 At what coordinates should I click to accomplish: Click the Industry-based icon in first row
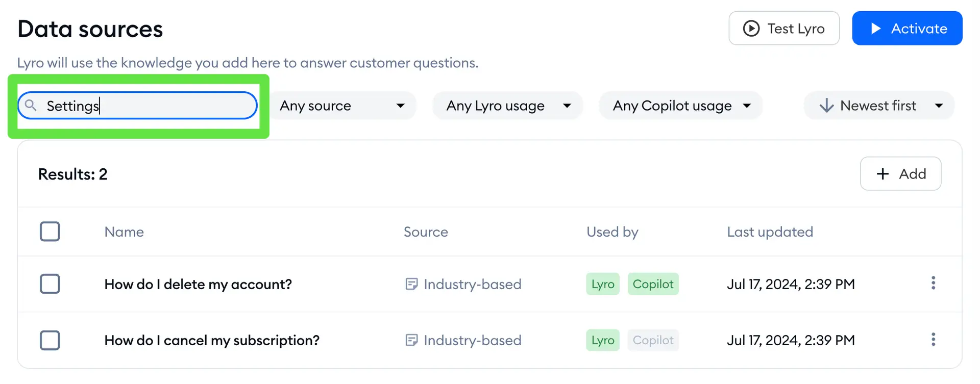coord(411,284)
